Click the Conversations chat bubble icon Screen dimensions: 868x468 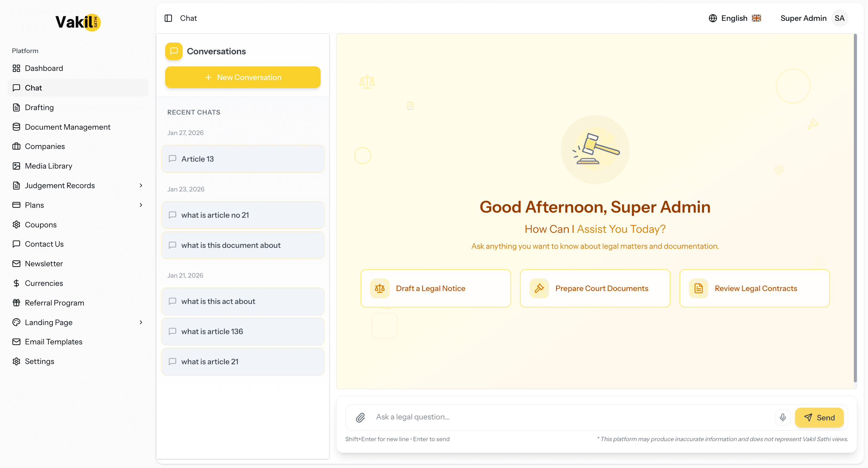(174, 51)
